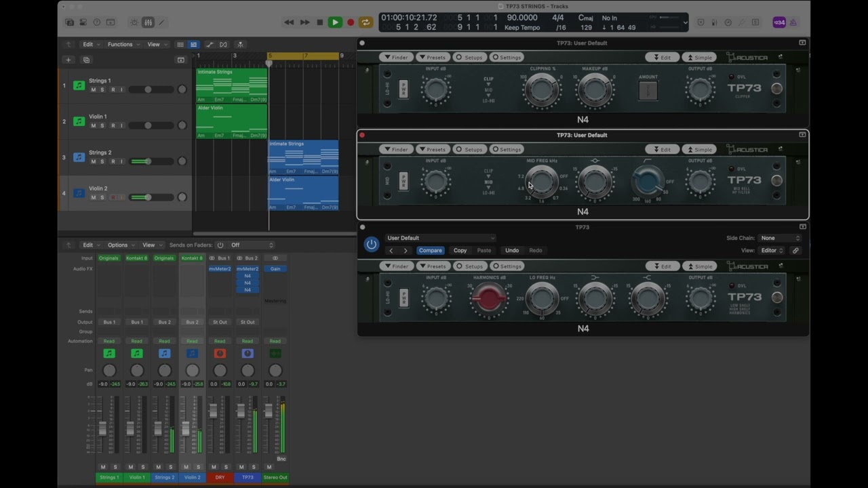Add a new track with plus button
The width and height of the screenshot is (868, 488).
[x=68, y=60]
